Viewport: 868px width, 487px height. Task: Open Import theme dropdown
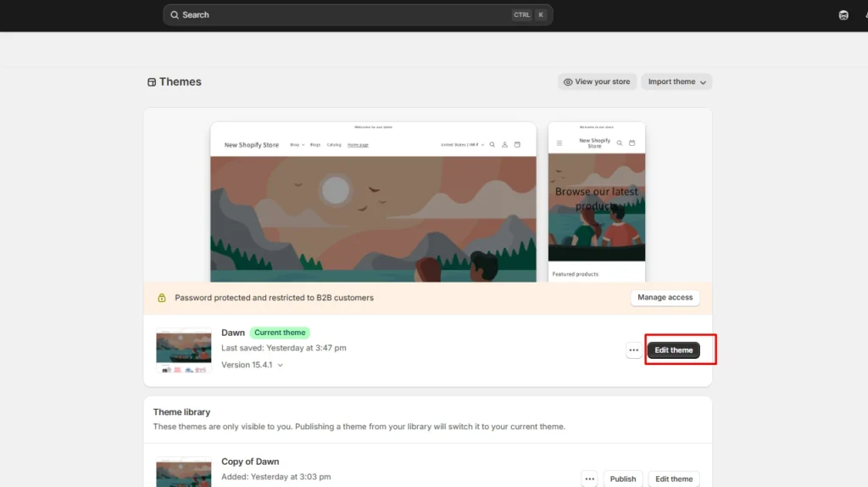(x=676, y=81)
